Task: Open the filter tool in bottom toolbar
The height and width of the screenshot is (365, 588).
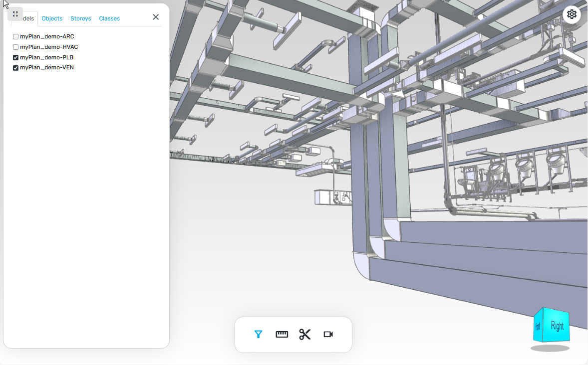Action: click(x=258, y=334)
